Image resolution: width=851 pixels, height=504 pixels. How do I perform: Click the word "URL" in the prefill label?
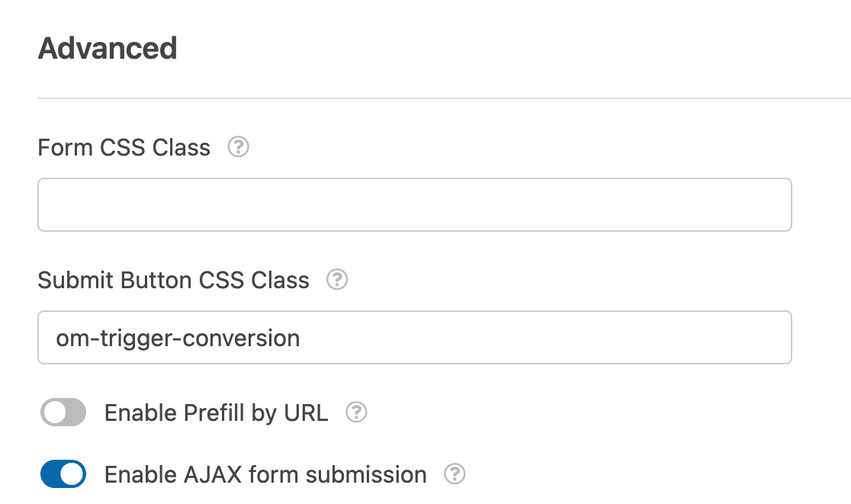(x=306, y=413)
